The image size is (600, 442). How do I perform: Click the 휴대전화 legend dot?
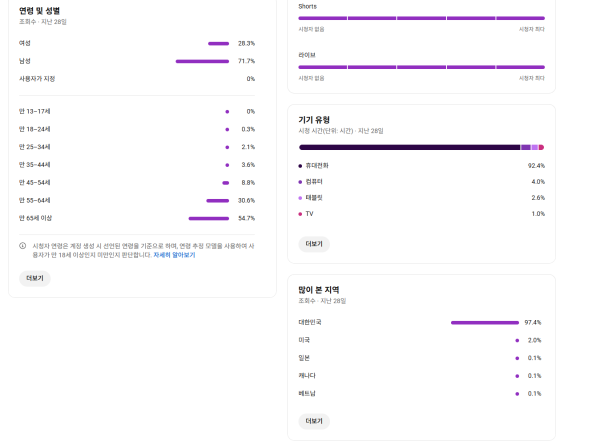click(300, 166)
